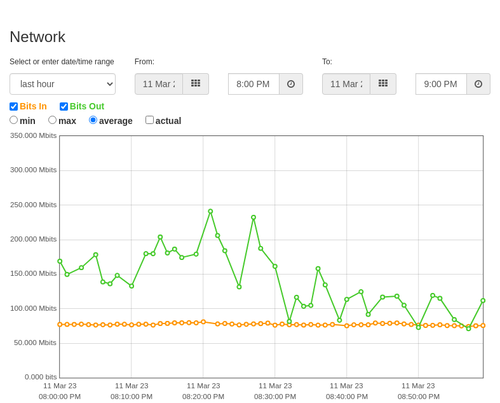Click the '08:50:00 PM' time axis label

click(x=418, y=397)
